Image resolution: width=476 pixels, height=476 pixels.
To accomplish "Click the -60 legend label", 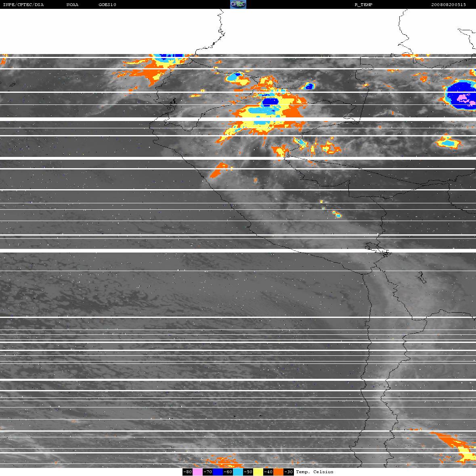I will pyautogui.click(x=228, y=472).
